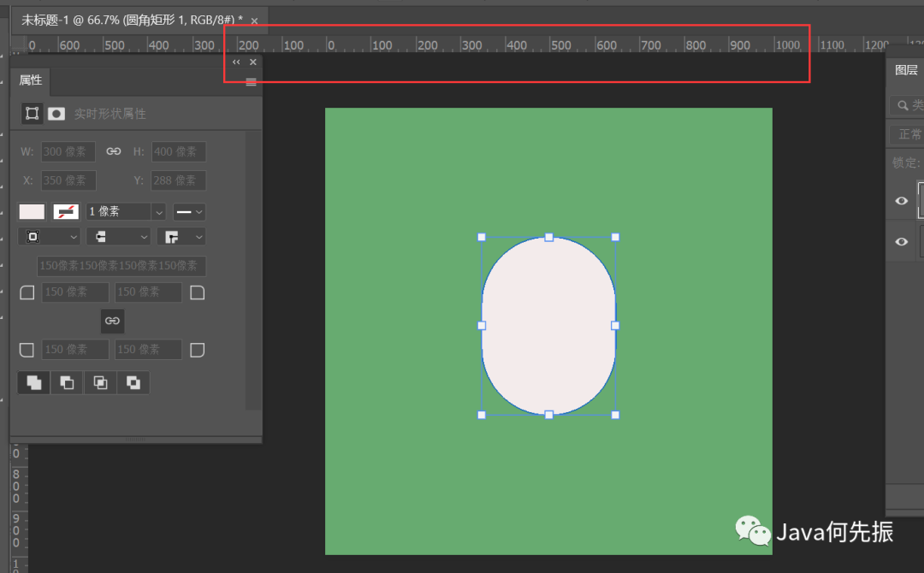Switch to the 属性 panel tab
924x573 pixels.
[x=31, y=80]
